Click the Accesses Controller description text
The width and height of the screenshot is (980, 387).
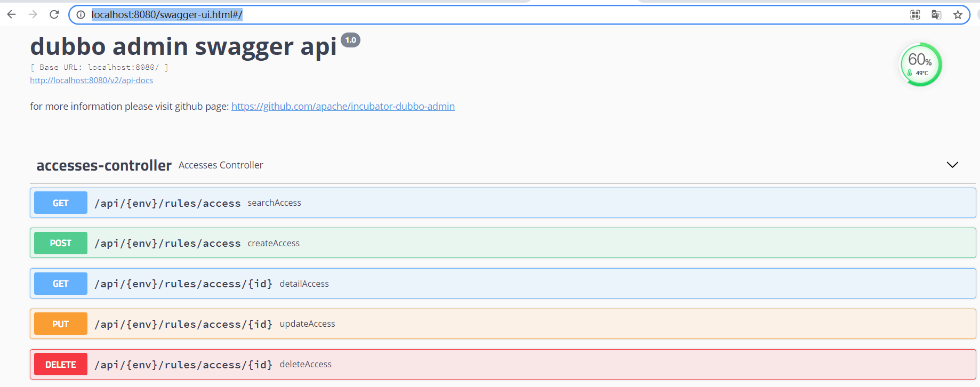[221, 165]
